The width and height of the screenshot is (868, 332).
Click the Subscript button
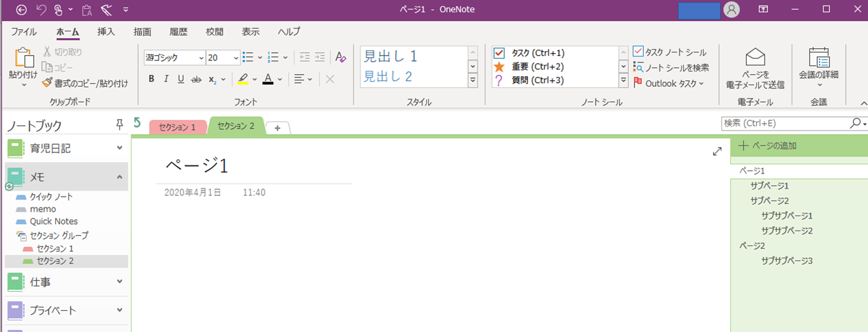tap(213, 79)
